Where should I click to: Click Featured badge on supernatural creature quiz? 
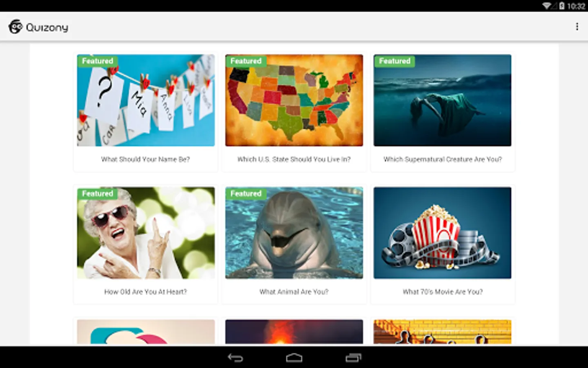click(394, 61)
